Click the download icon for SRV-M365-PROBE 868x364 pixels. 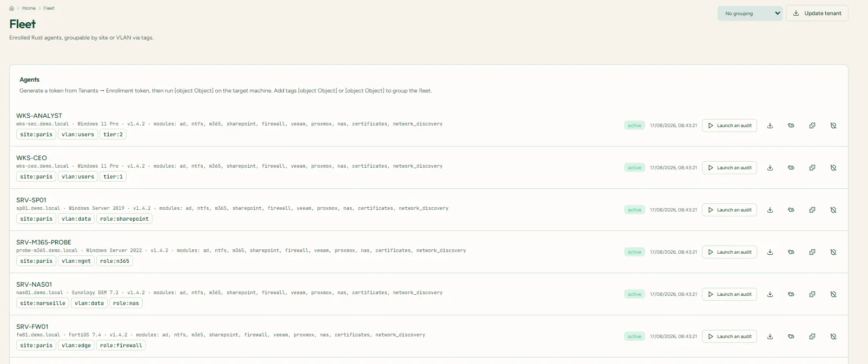(770, 252)
